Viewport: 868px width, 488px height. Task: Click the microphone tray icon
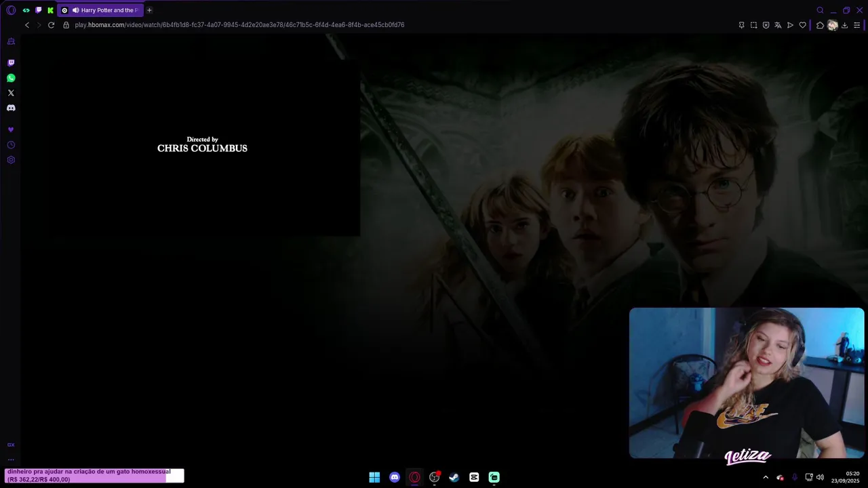[795, 477]
